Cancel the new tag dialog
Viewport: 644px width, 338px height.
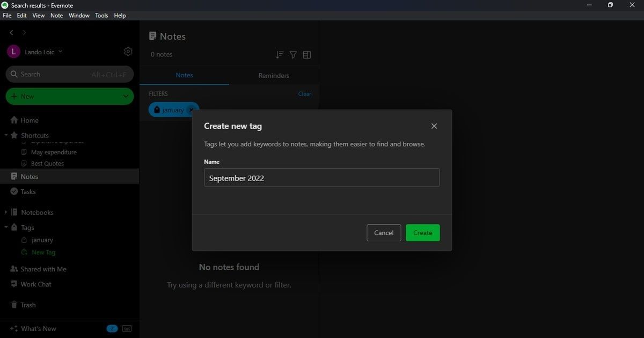384,233
